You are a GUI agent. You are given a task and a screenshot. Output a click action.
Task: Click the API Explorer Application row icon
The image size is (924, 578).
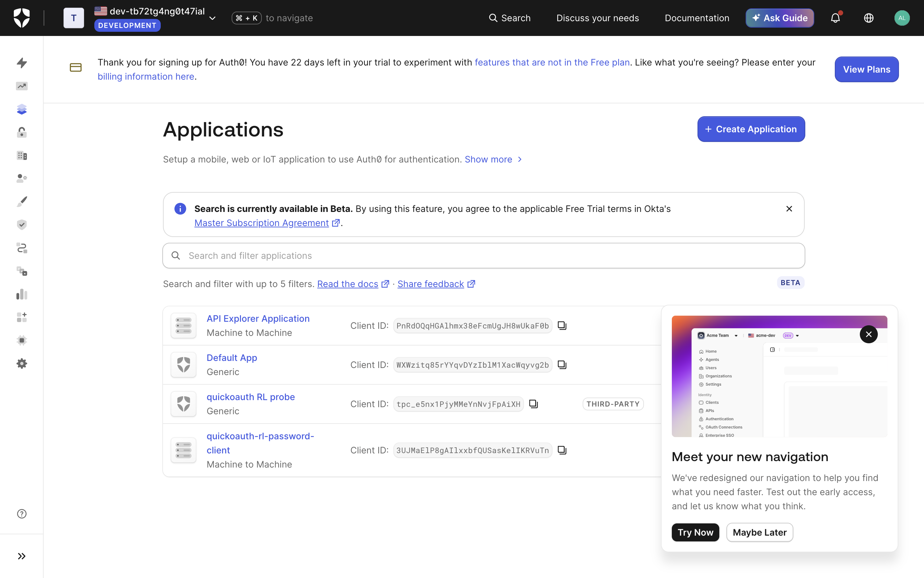coord(184,326)
